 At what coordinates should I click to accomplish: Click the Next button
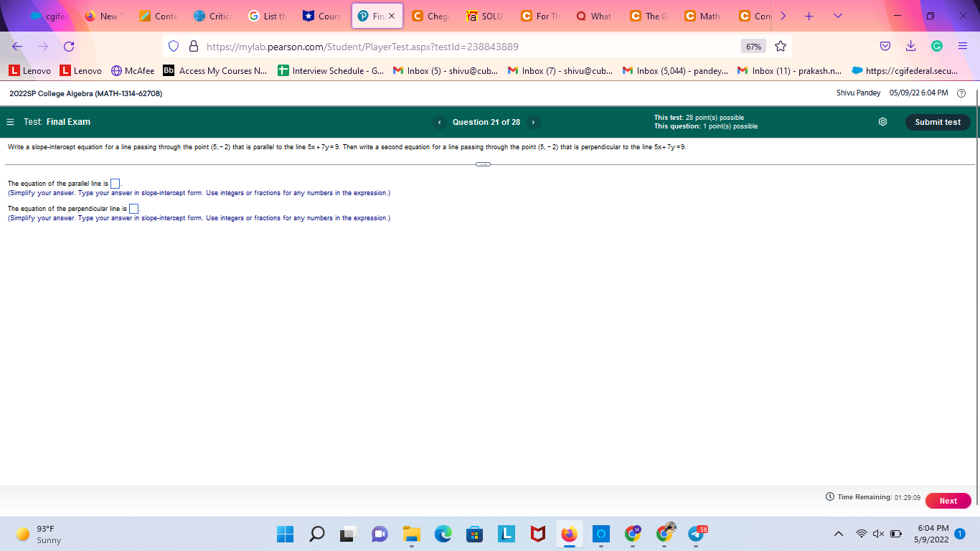pyautogui.click(x=948, y=501)
